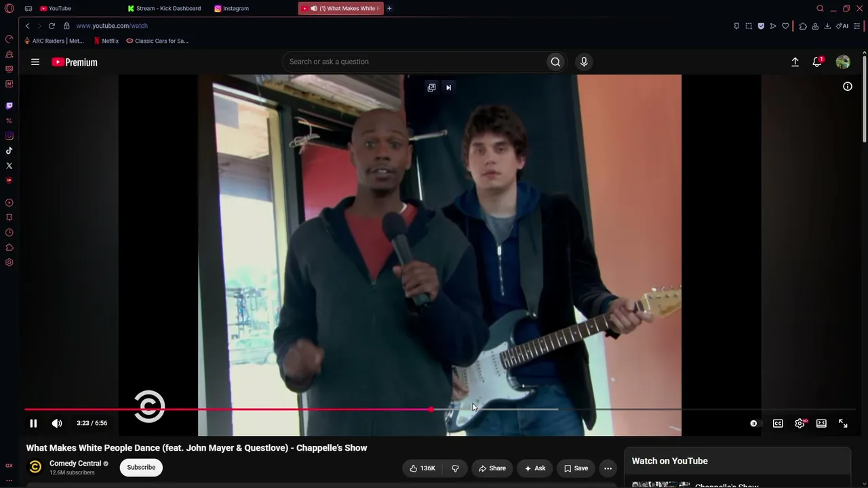The image size is (868, 488).
Task: Open the YouTube account avatar menu
Action: click(x=843, y=62)
